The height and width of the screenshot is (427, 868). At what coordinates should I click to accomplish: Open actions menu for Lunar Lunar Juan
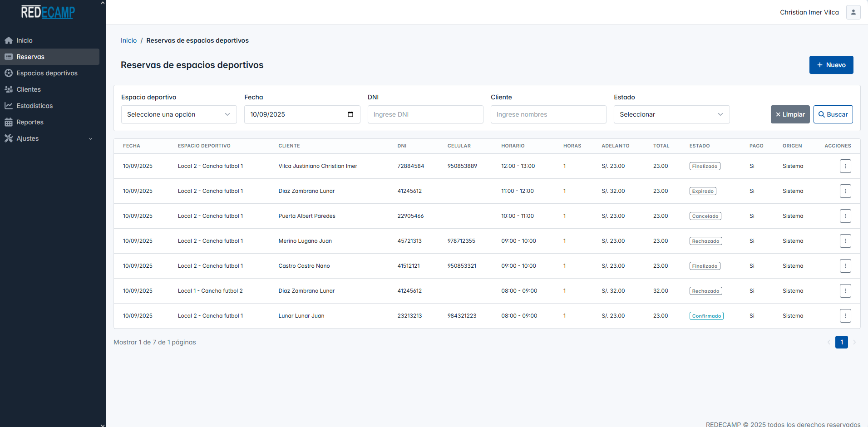pos(845,316)
